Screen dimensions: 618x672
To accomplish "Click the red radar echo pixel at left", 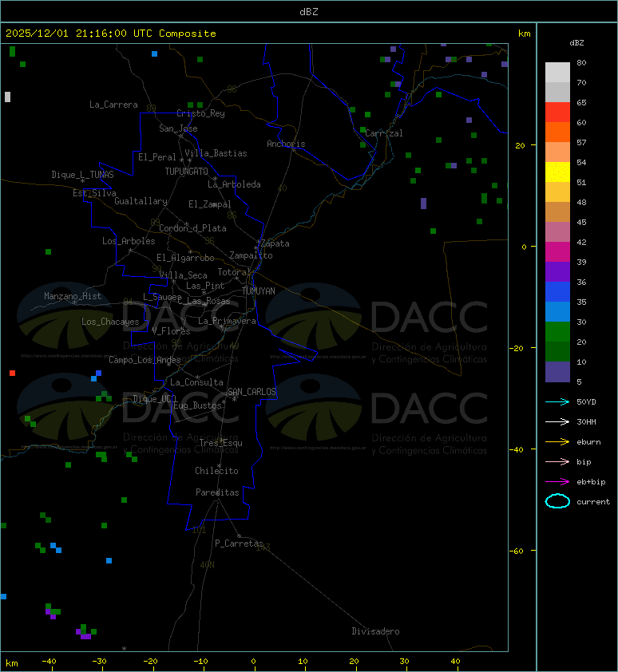I will pyautogui.click(x=13, y=374).
